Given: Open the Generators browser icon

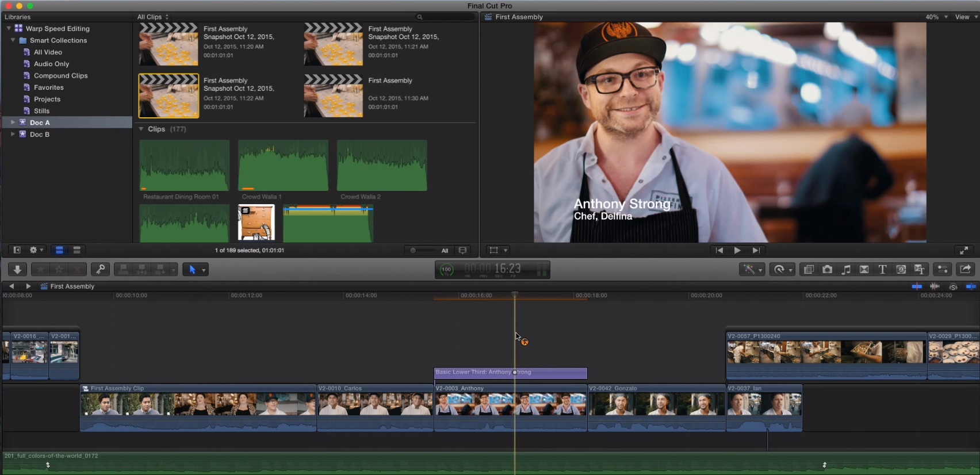Looking at the screenshot, I should [901, 269].
